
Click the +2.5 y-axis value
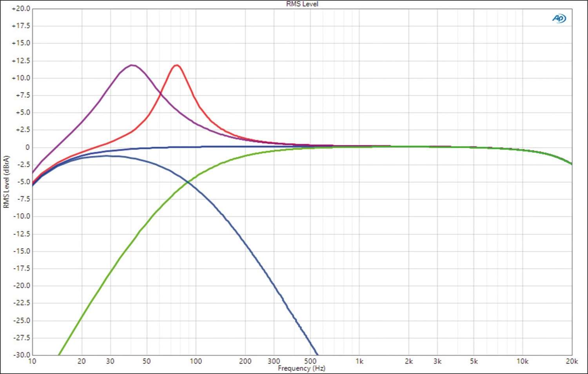pos(22,130)
